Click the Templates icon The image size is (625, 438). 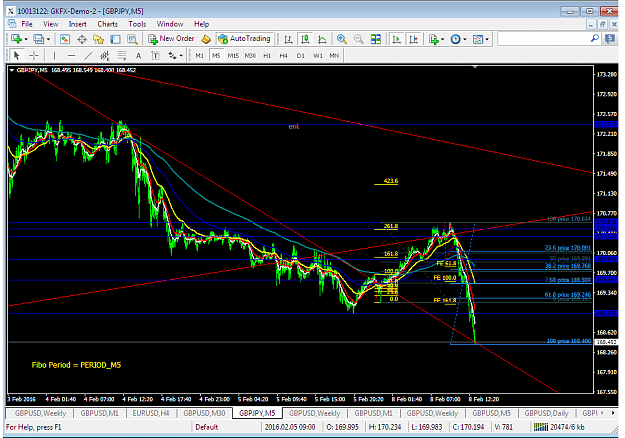coord(478,39)
